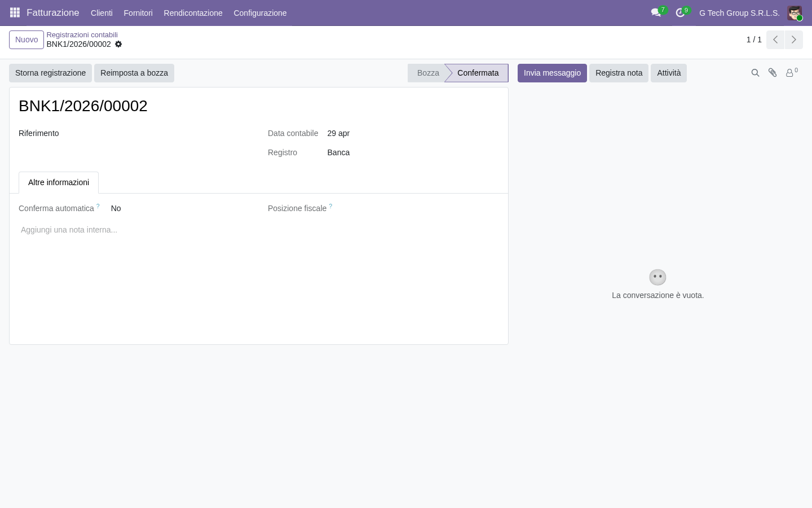Viewport: 812px width, 508px height.
Task: Open the conversations messages icon
Action: pyautogui.click(x=656, y=12)
